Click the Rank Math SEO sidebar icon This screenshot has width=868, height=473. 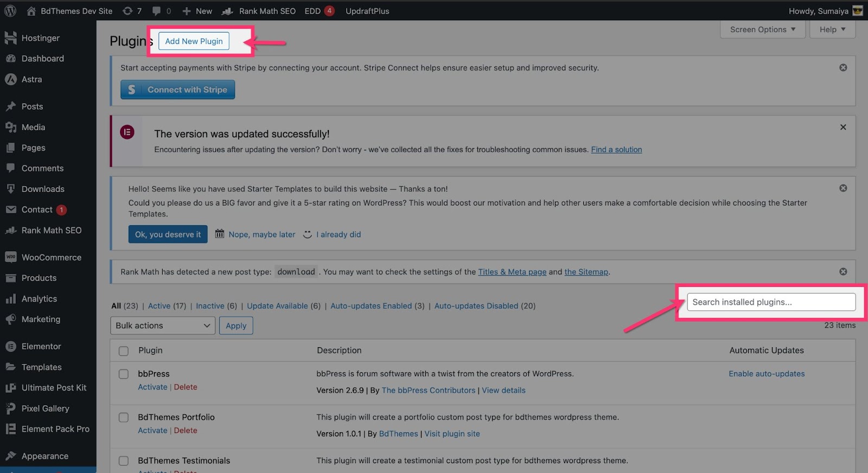click(10, 230)
